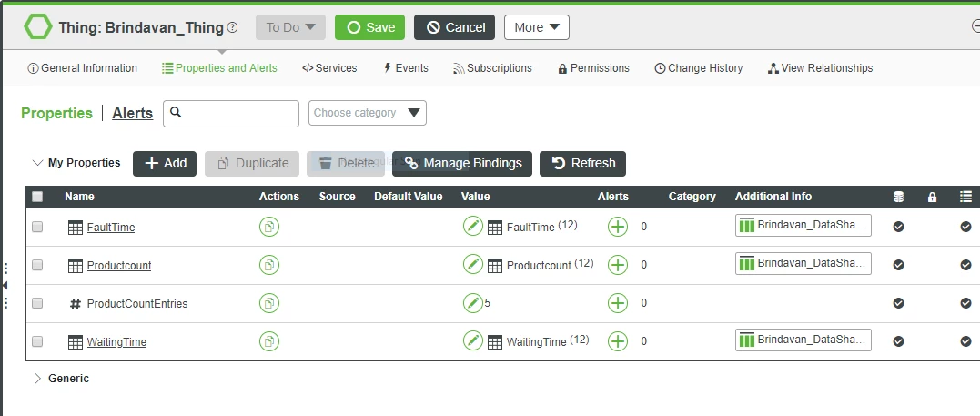The height and width of the screenshot is (416, 980).
Task: Click persistent database column header icon
Action: 898,197
